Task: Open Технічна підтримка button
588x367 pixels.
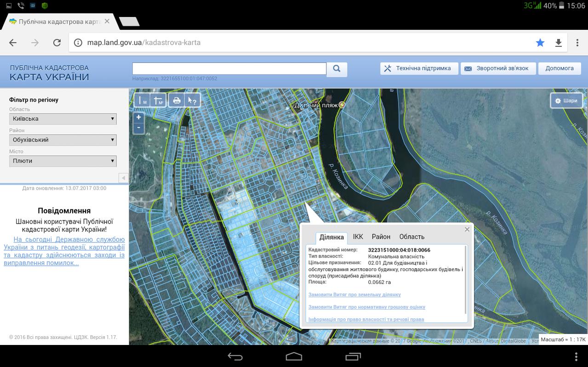Action: pos(419,68)
